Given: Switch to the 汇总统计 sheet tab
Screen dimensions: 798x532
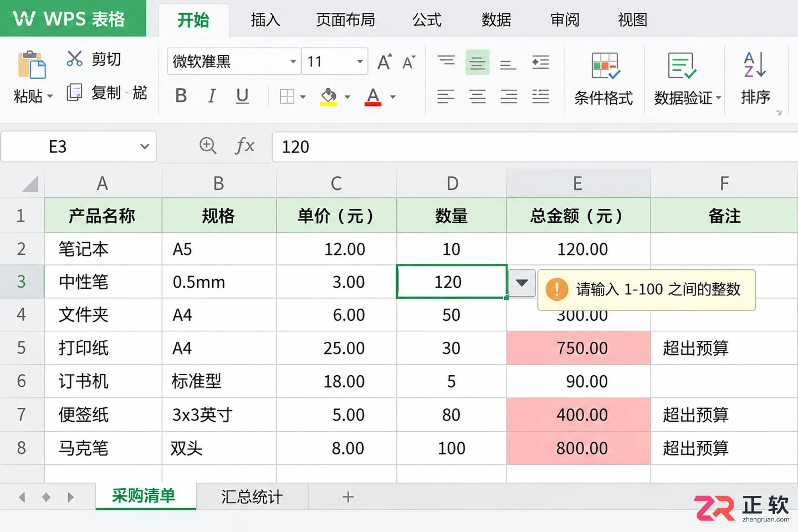Looking at the screenshot, I should pos(252,497).
